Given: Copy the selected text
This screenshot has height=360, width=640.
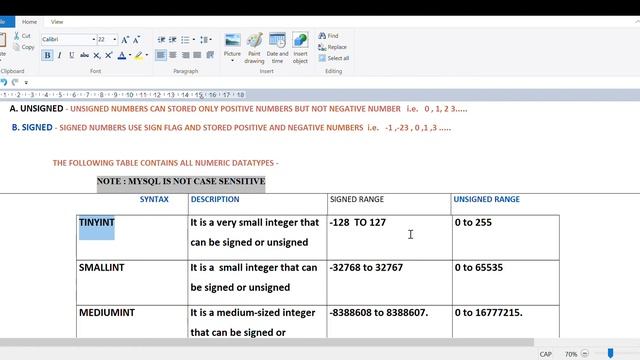Looking at the screenshot, I should point(24,47).
